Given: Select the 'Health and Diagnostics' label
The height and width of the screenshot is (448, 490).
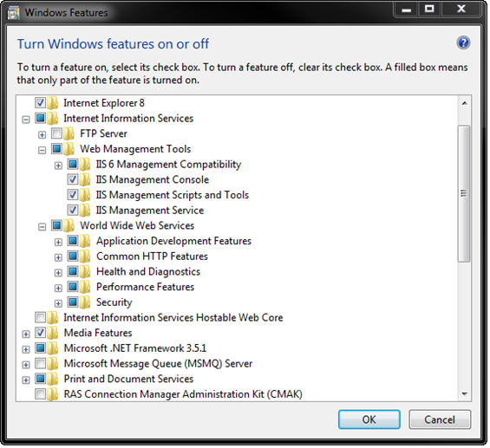Looking at the screenshot, I should click(148, 271).
